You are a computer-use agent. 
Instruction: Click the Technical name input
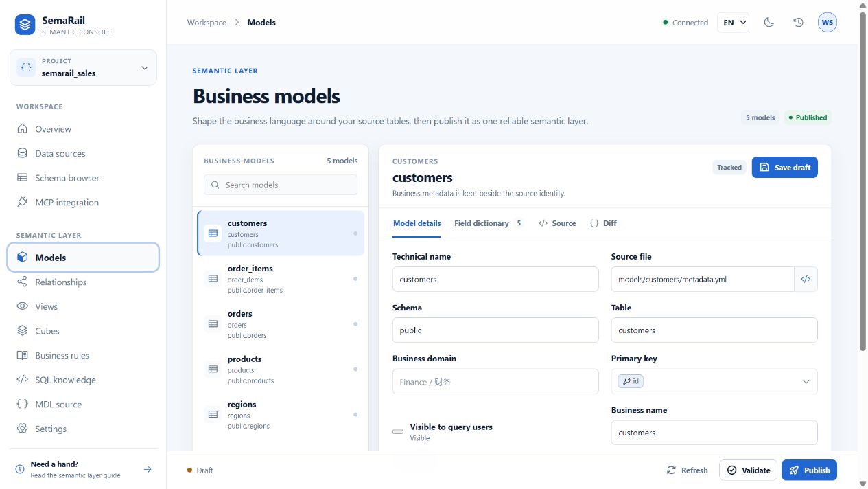pyautogui.click(x=495, y=280)
